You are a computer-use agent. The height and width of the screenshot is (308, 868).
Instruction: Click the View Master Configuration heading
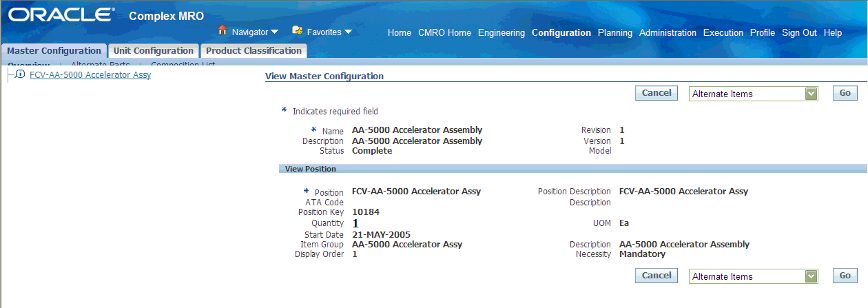pos(324,76)
